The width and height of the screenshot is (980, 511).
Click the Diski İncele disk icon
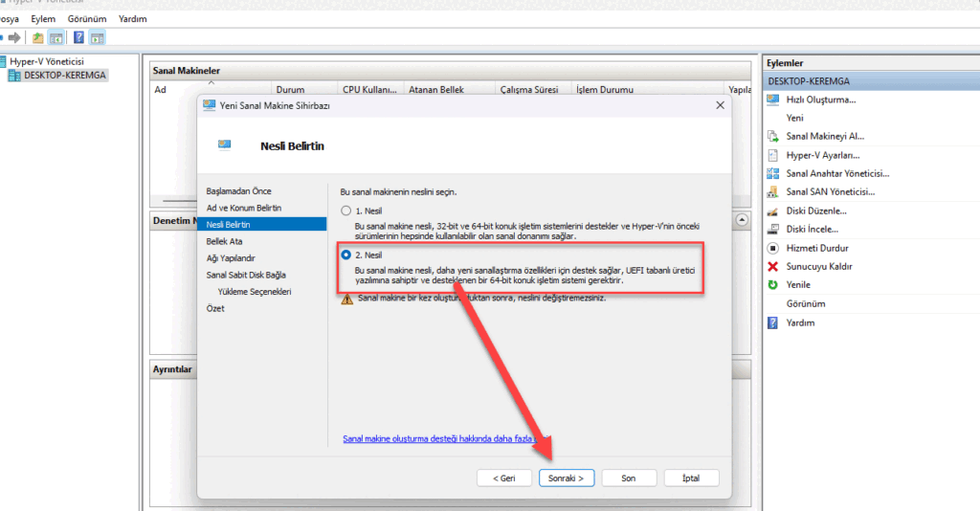pyautogui.click(x=773, y=230)
